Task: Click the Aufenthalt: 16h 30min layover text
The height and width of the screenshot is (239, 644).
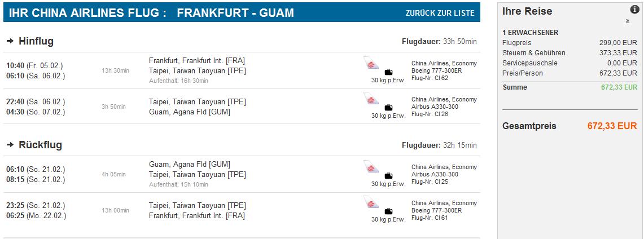Action: 178,81
